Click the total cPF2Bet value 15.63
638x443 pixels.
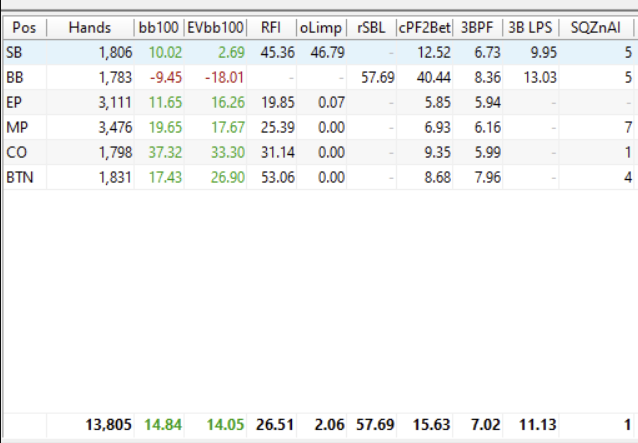point(432,425)
